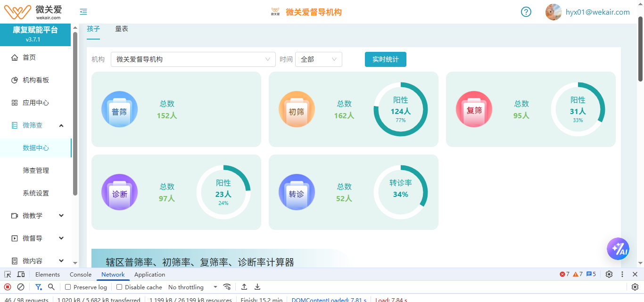This screenshot has width=644, height=302.
Task: Toggle the device emulation icon in DevTools
Action: [21, 274]
